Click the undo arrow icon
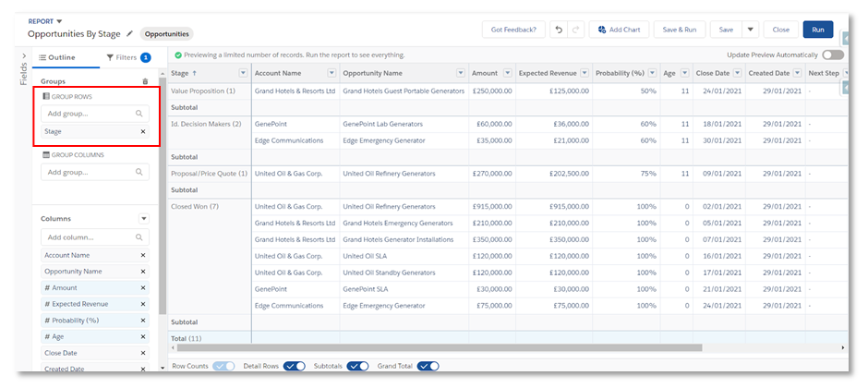 point(559,30)
